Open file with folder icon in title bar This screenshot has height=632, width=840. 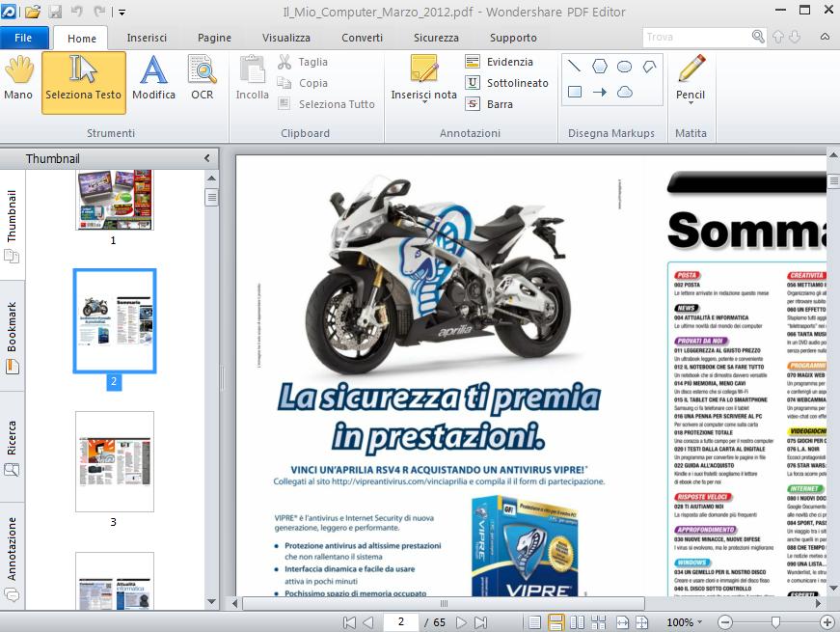(33, 12)
